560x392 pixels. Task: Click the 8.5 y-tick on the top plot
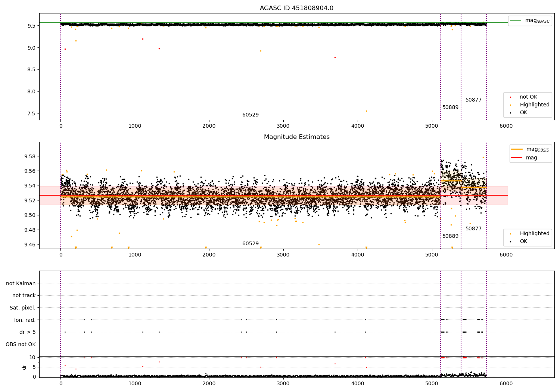click(32, 70)
